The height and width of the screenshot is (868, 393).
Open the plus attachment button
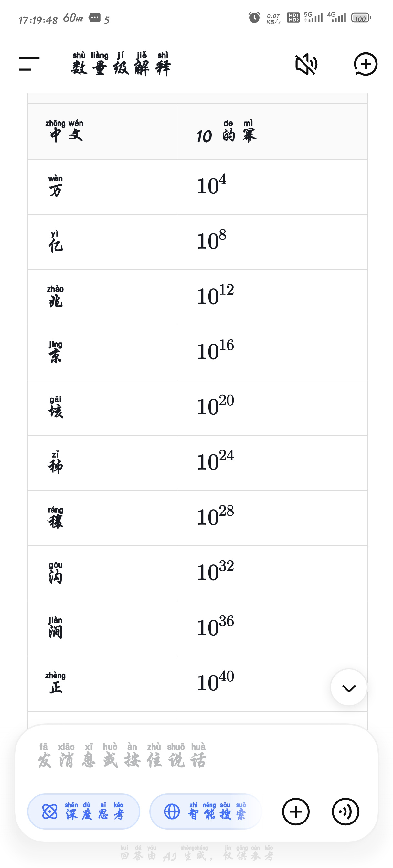(296, 811)
